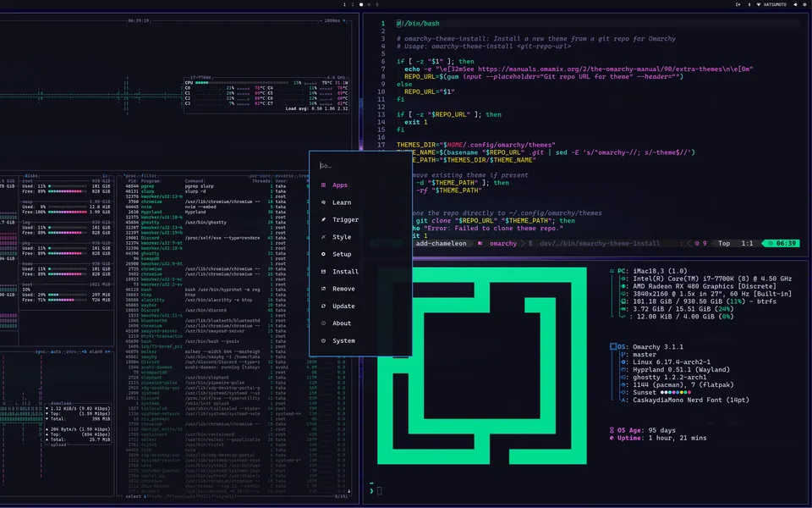The height and width of the screenshot is (508, 812).
Task: Click the font icon beside CaskaydiaMono
Action: pos(624,400)
